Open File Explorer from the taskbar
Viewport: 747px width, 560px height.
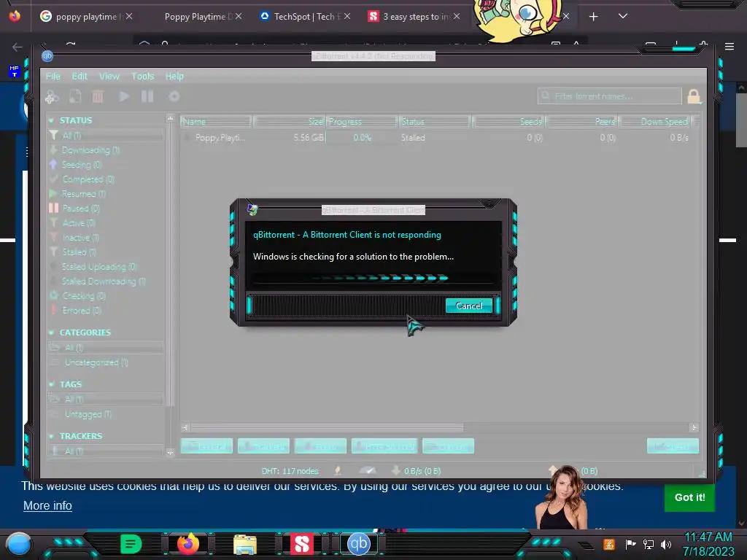(245, 544)
